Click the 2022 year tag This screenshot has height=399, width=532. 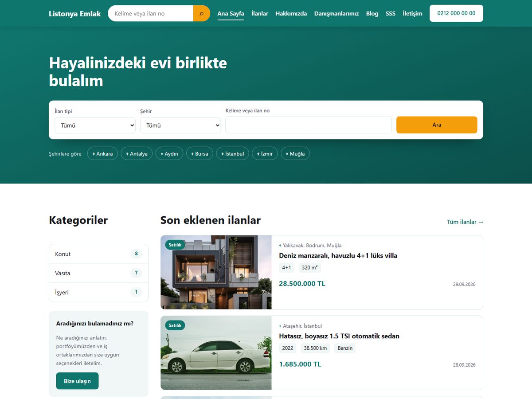click(x=288, y=348)
